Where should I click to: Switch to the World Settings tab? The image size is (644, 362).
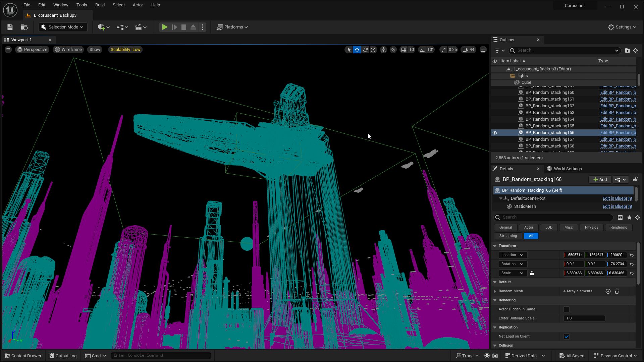565,169
